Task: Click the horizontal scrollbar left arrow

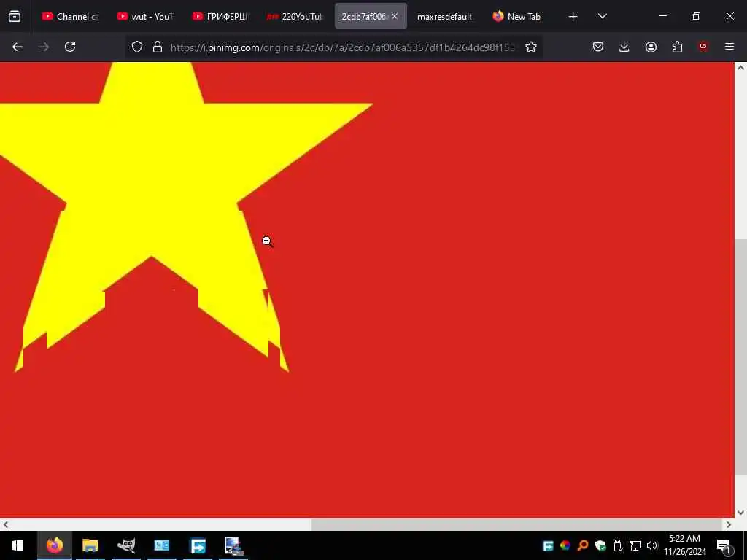Action: [x=5, y=525]
